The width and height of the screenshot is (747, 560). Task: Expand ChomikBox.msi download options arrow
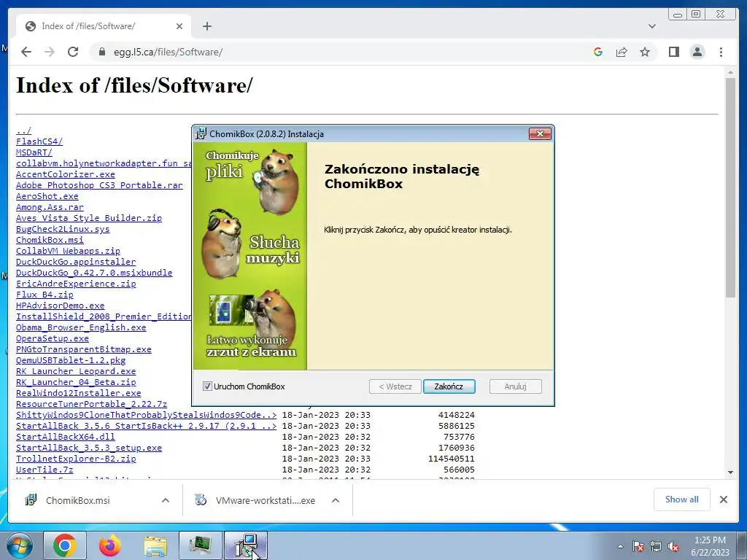click(166, 500)
